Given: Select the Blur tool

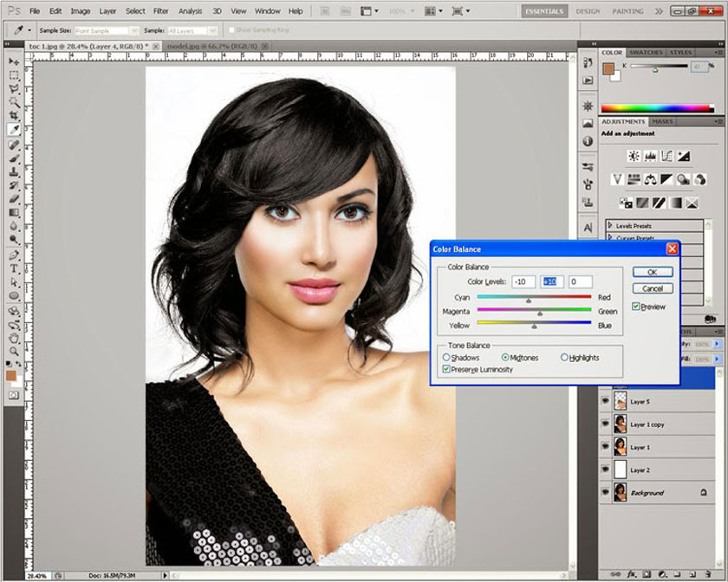Looking at the screenshot, I should click(x=14, y=226).
